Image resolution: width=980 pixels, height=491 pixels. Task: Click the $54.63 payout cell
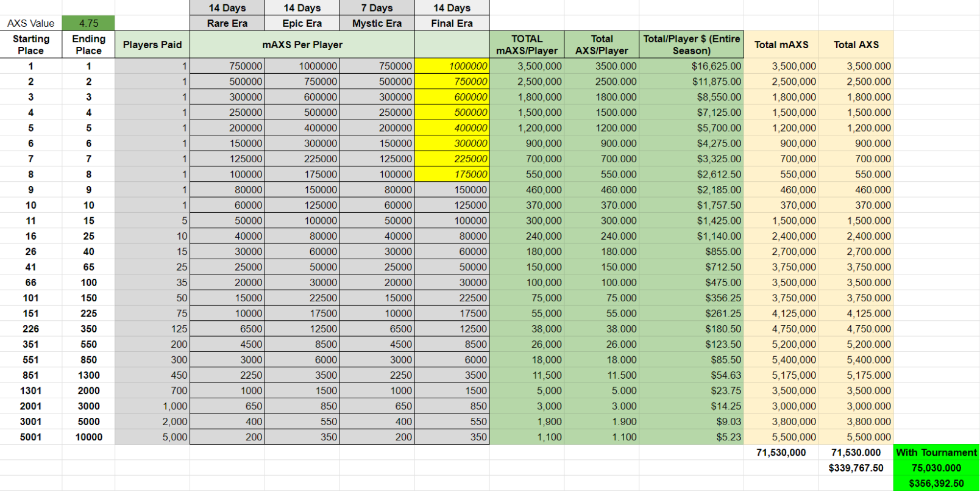tap(692, 375)
